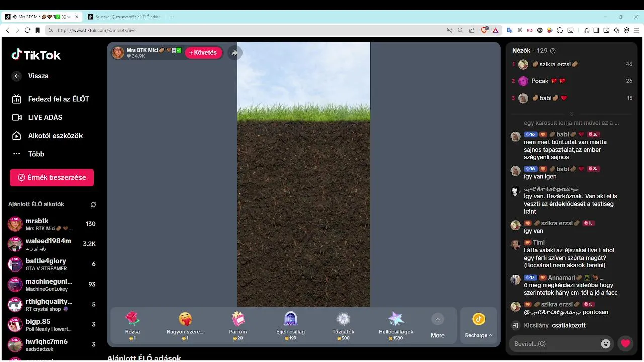Open the browser hamburger menu

(636, 30)
